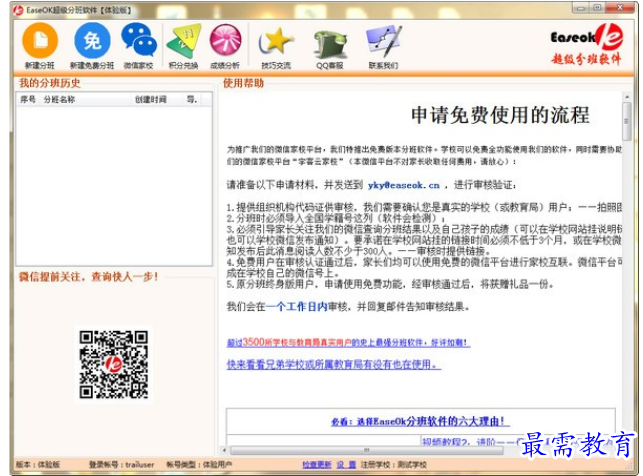Click the WeChat QR code image
643x476 pixels.
click(114, 364)
